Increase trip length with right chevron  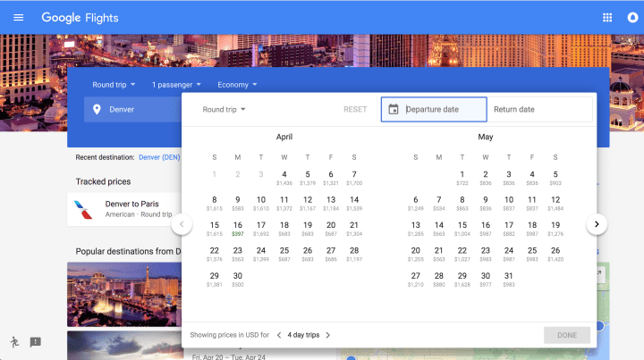click(327, 335)
